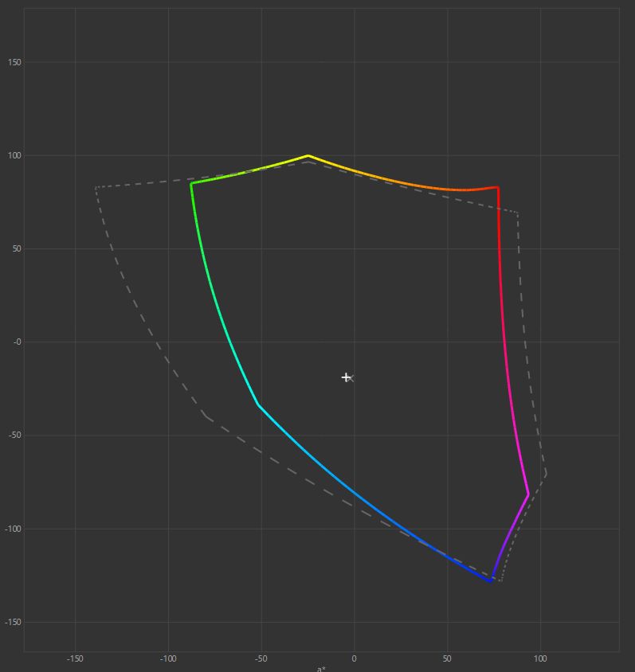
Task: Click the green corner vertex of the colored gamut
Action: click(x=191, y=183)
